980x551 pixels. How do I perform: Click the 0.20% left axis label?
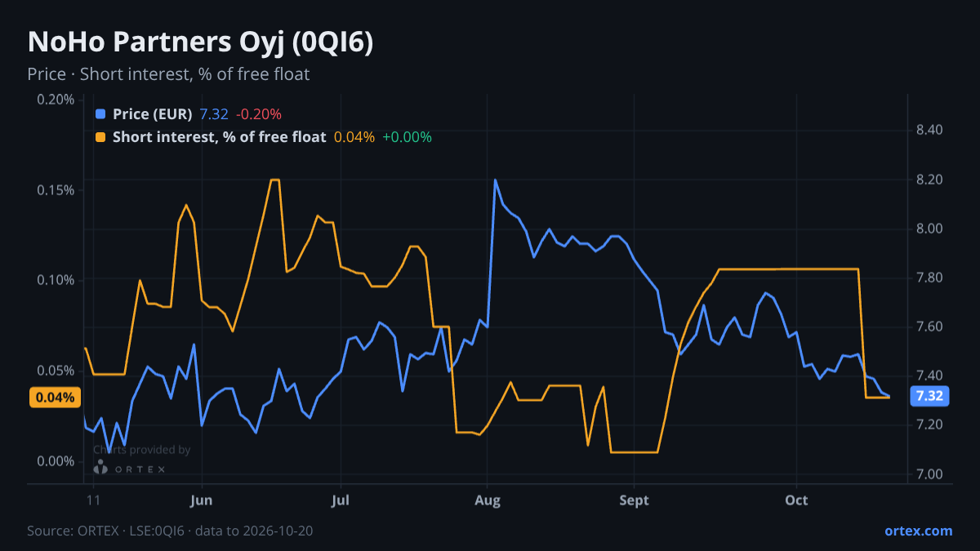click(56, 100)
